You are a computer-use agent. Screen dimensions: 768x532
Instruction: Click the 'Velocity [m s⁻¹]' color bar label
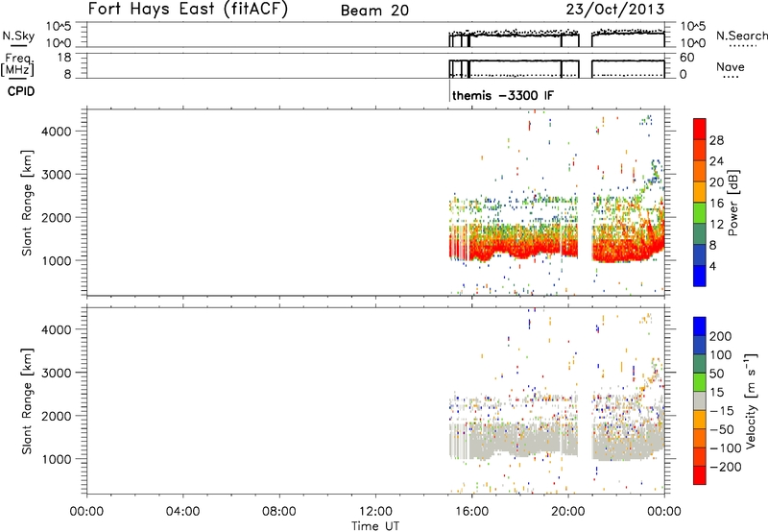pyautogui.click(x=750, y=400)
